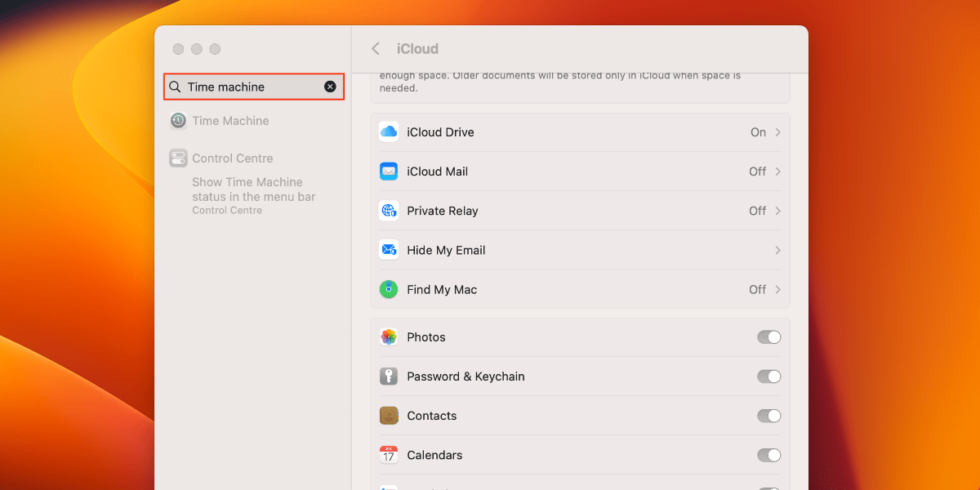The height and width of the screenshot is (490, 980).
Task: Expand the iCloud Drive settings chevron
Action: pyautogui.click(x=776, y=131)
